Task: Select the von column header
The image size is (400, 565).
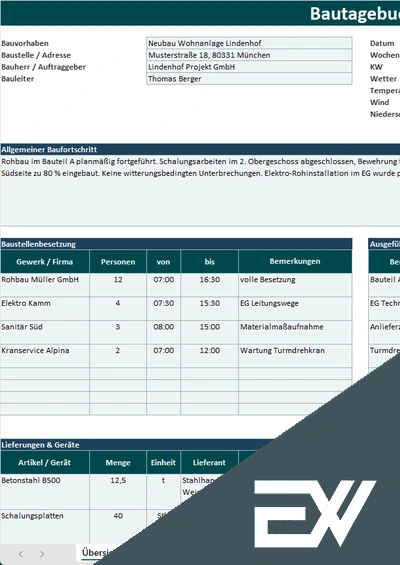Action: tap(164, 262)
